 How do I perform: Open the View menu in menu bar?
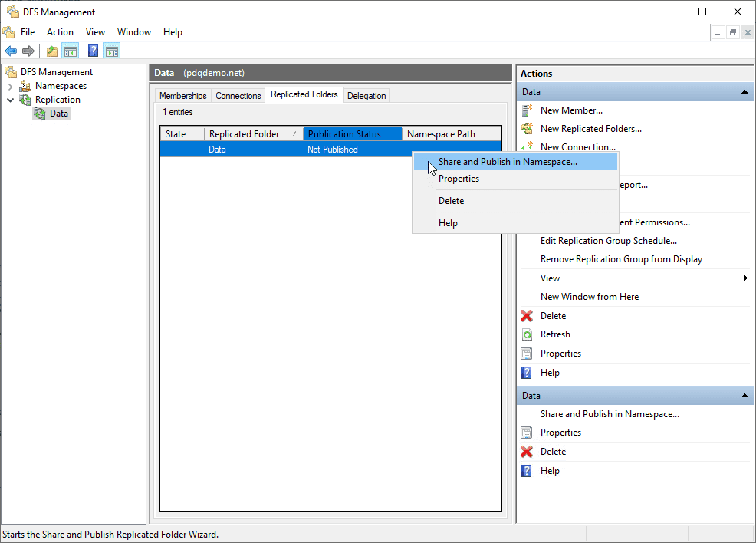[x=96, y=32]
